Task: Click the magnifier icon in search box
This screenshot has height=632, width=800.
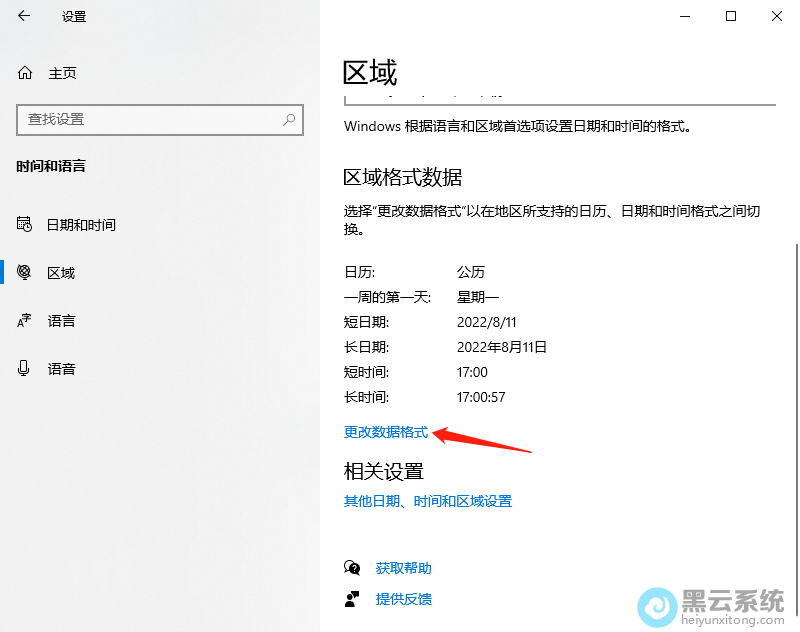Action: pyautogui.click(x=290, y=120)
